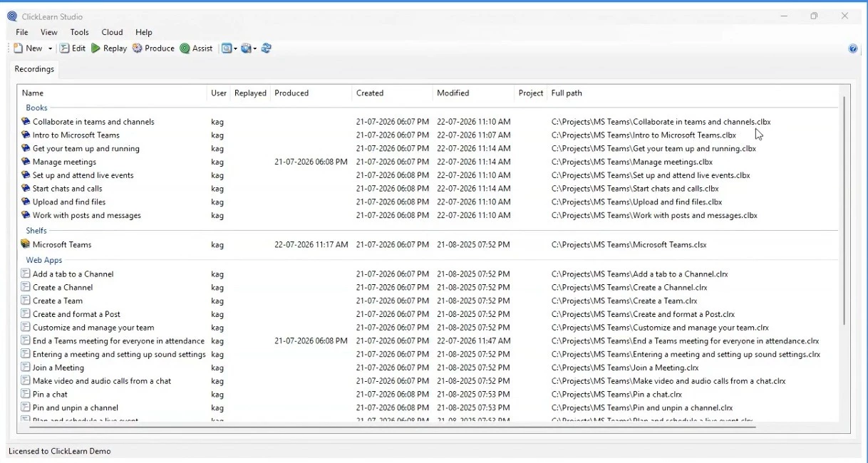
Task: Click recording icon for Join a Meeting
Action: pyautogui.click(x=26, y=368)
